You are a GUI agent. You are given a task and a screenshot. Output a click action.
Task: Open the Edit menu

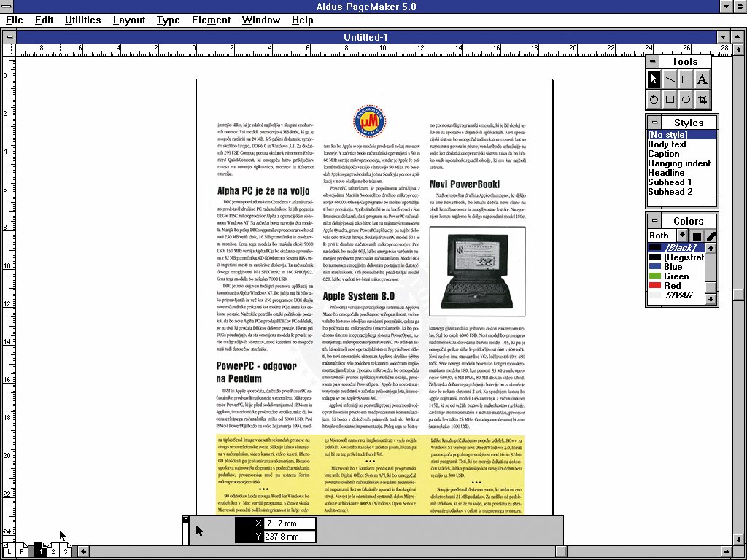44,20
